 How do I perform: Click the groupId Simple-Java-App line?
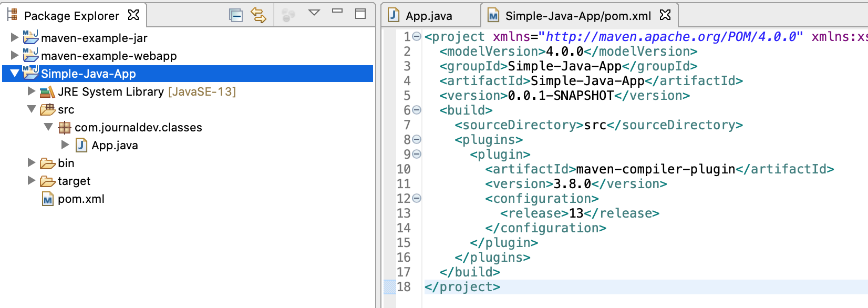coord(569,66)
